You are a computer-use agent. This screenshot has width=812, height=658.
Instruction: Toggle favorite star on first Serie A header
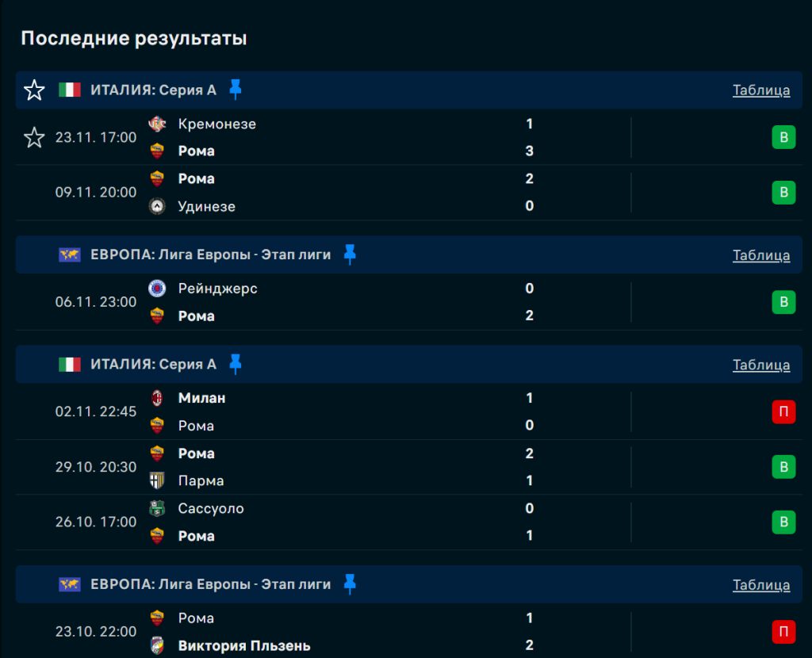click(x=34, y=90)
